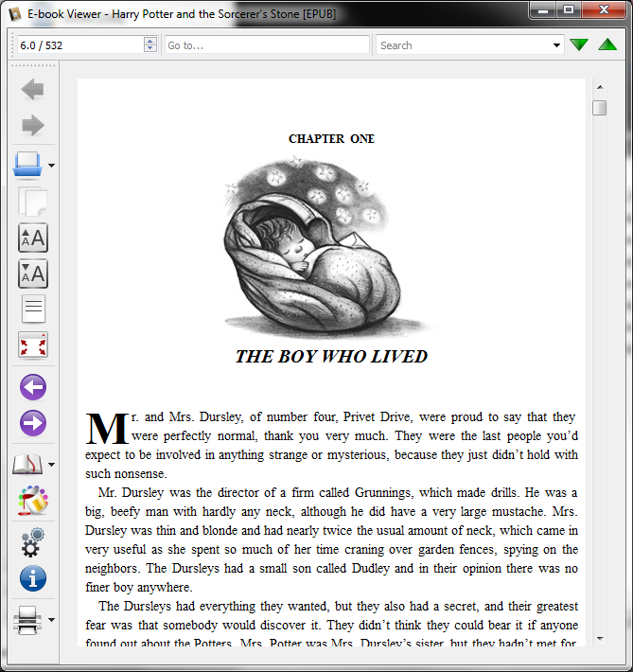
Task: Find previous match with green up triangle
Action: pos(607,44)
